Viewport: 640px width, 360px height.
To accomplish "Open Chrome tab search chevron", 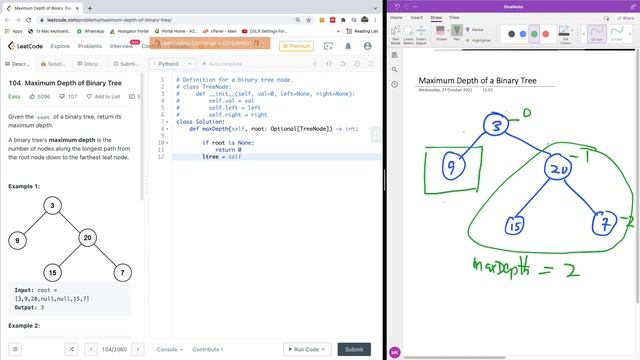I will [375, 8].
